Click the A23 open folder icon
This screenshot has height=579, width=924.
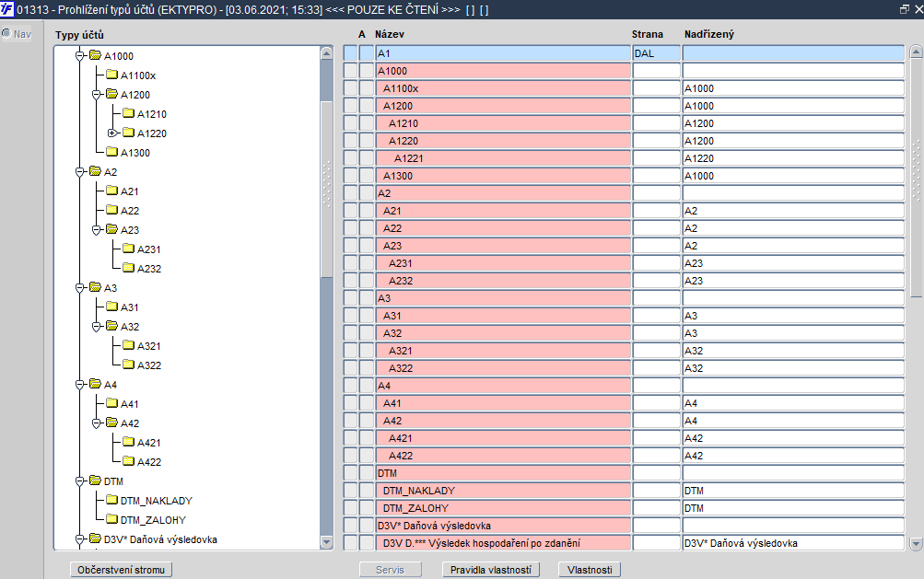(x=112, y=229)
